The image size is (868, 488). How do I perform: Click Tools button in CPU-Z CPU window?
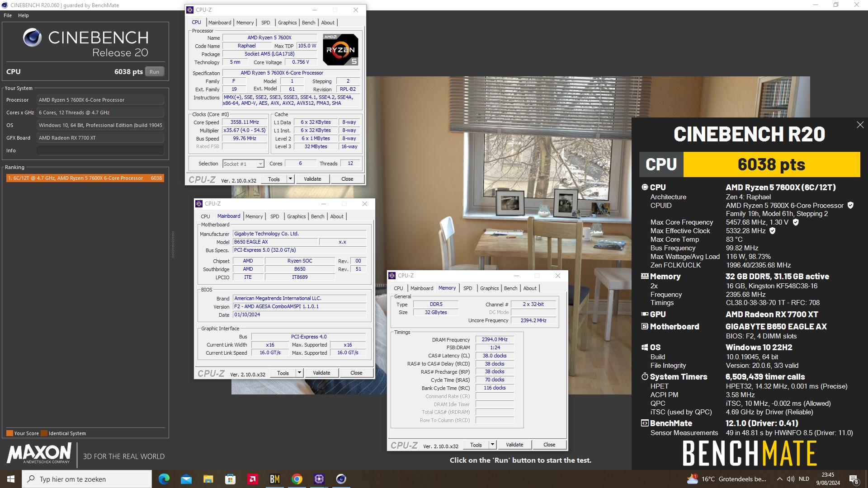(274, 179)
